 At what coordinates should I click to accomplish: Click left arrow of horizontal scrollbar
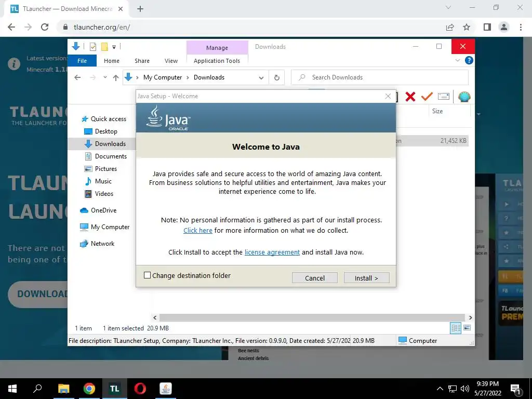pos(155,317)
